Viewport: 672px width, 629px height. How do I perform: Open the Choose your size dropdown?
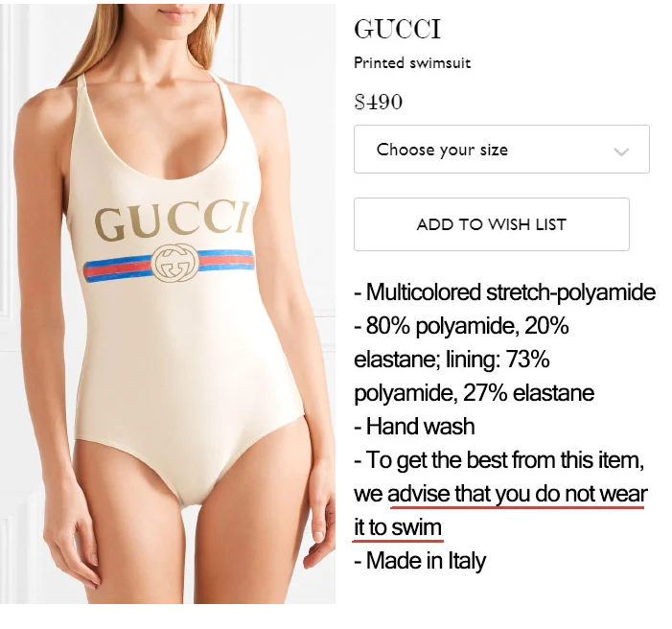coord(501,150)
